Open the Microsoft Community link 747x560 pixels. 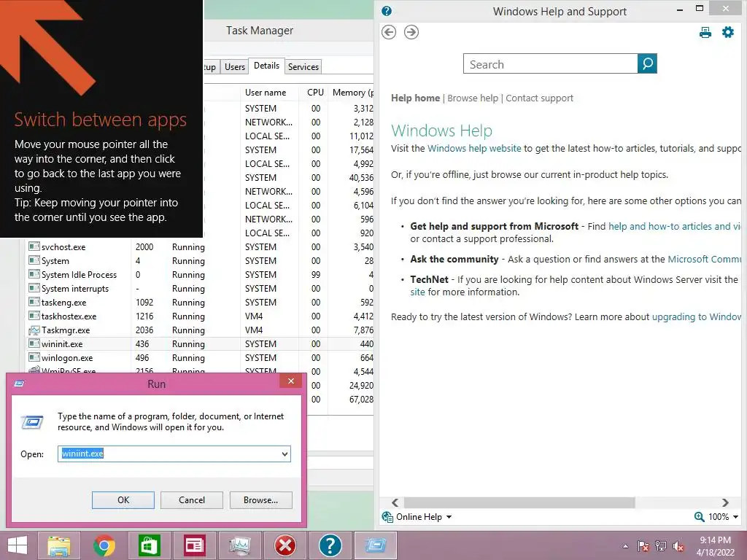pyautogui.click(x=705, y=260)
